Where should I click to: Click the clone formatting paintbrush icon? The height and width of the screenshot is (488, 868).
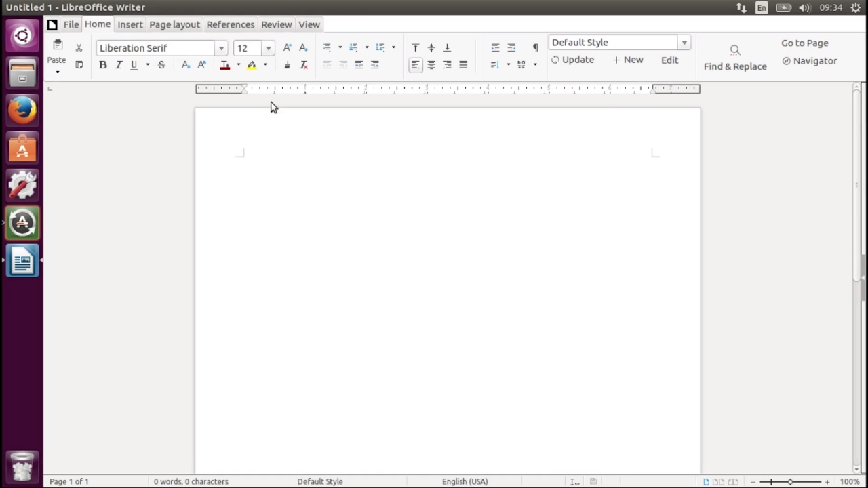tap(288, 65)
